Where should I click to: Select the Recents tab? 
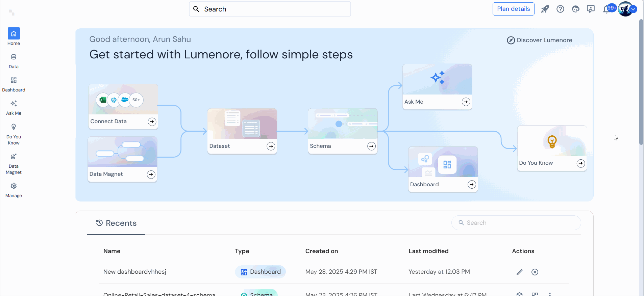(116, 223)
